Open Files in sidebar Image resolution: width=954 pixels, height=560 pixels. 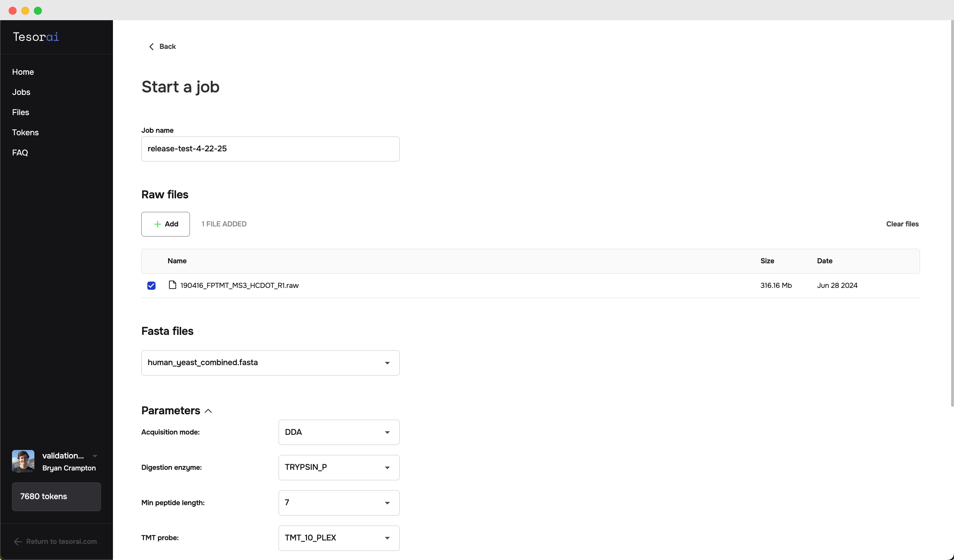(21, 112)
